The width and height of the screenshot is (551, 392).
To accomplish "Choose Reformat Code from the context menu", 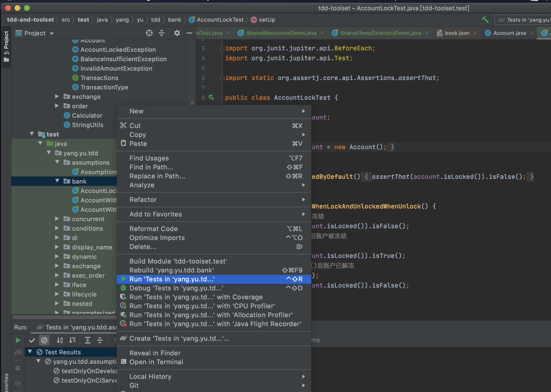I will (153, 229).
